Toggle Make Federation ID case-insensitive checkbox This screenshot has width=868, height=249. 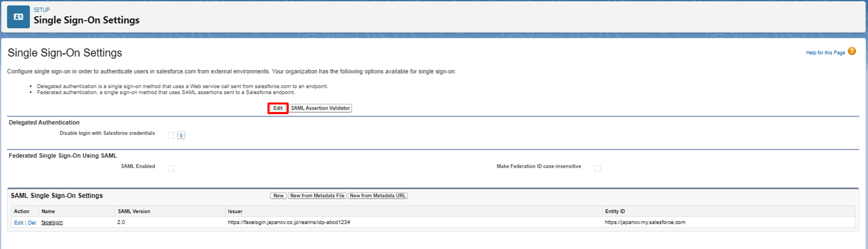coord(597,168)
